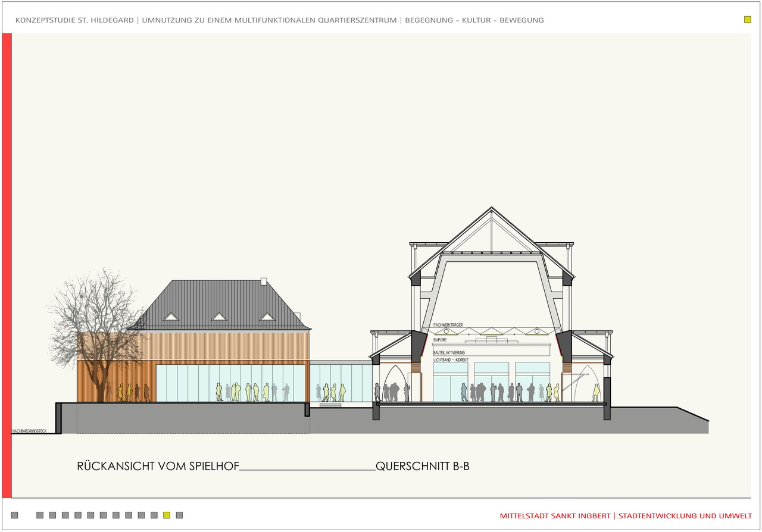Click the NACHBARGRUNDSTÜCK label at left

click(29, 430)
